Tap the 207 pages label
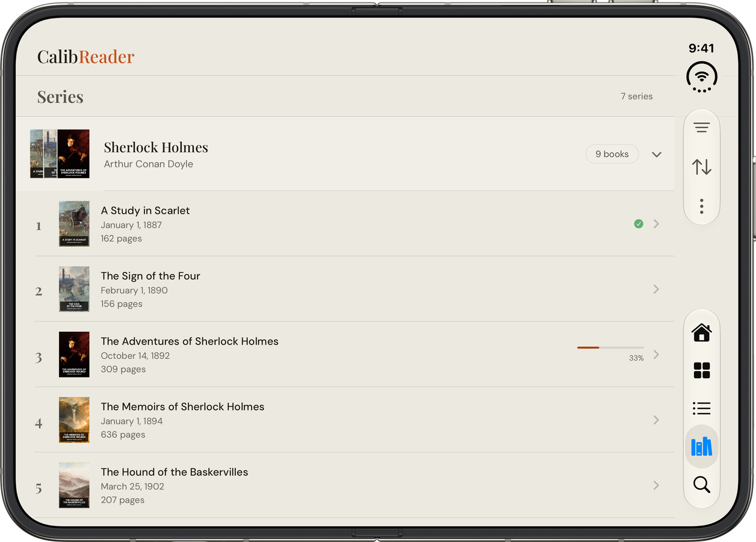756x542 pixels. (x=123, y=500)
